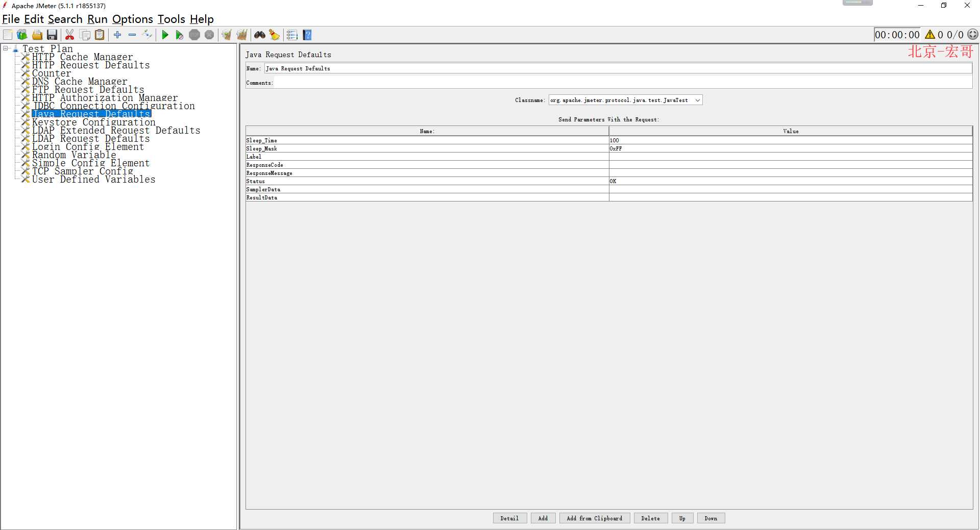980x530 pixels.
Task: Open the Help menu
Action: [202, 19]
